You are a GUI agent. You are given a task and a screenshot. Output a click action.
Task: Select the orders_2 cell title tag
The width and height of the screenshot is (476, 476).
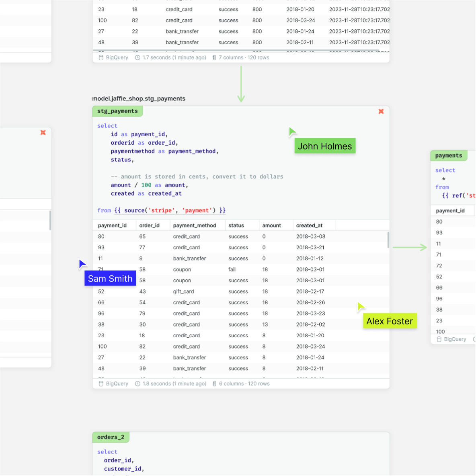[x=111, y=437]
